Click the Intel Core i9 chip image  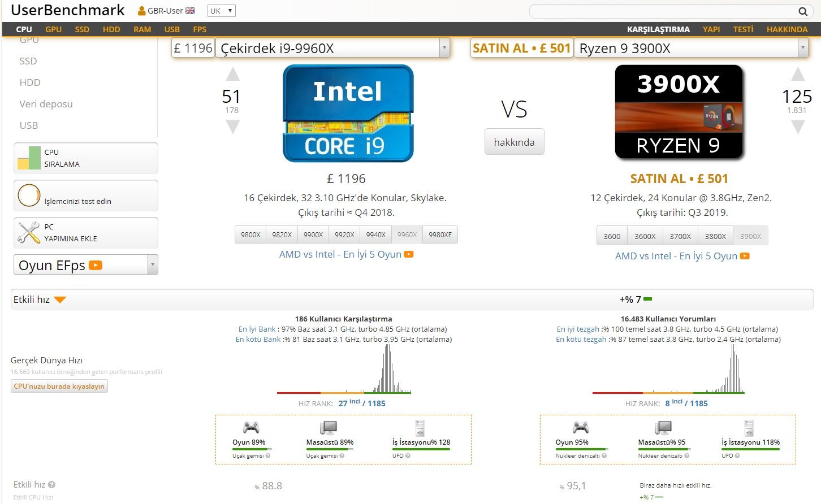[348, 114]
